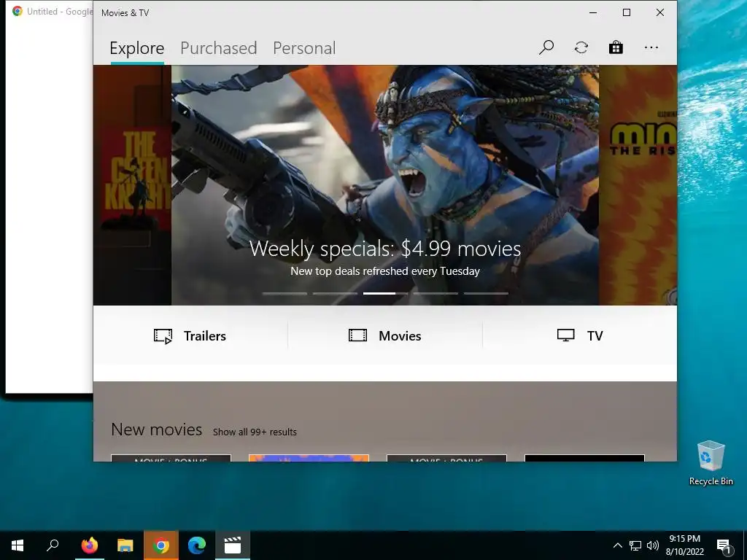Open File Explorer from the taskbar

point(125,545)
